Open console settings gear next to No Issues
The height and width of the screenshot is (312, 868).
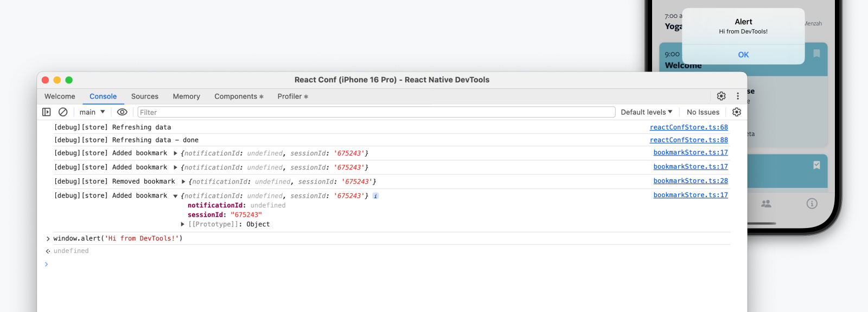(x=736, y=112)
